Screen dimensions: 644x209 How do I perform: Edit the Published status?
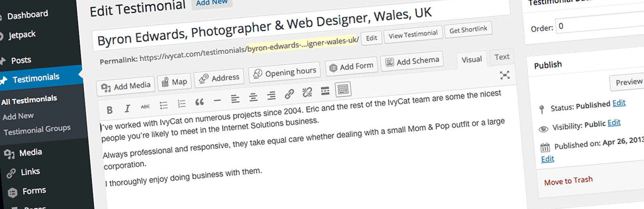coord(619,103)
